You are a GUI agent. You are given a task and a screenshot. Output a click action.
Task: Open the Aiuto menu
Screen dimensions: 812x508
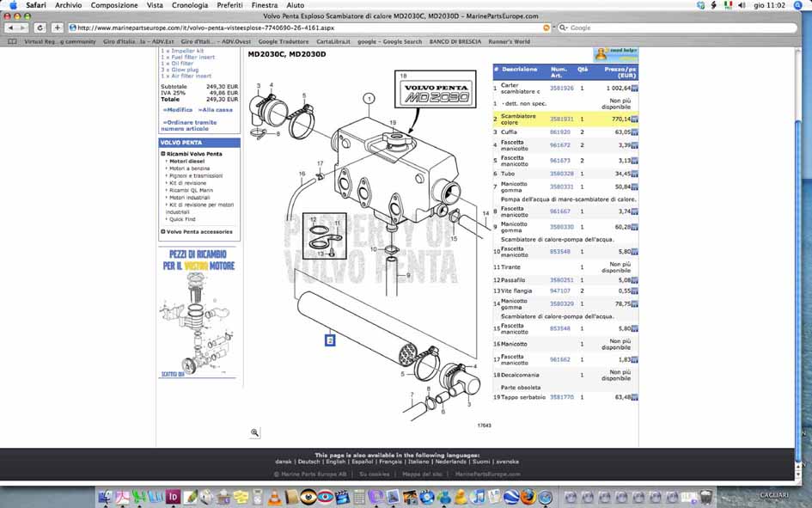(x=296, y=5)
